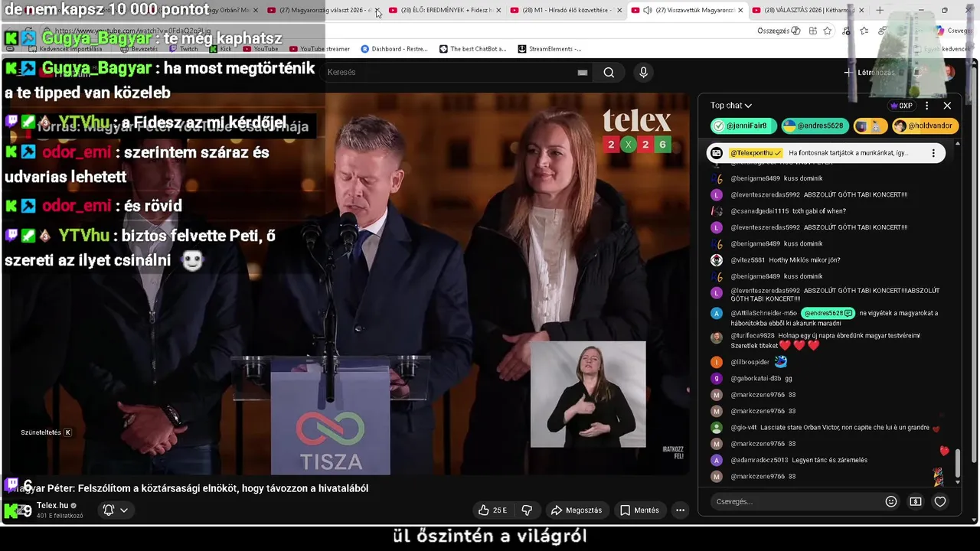Send a heart reaction in chat
Viewport: 980px width, 551px height.
[940, 502]
